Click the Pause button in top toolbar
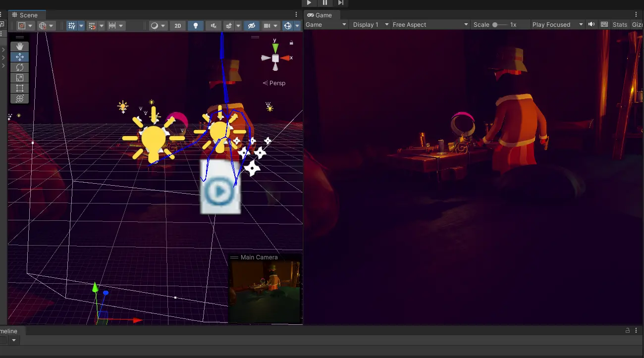644x358 pixels. coord(325,3)
